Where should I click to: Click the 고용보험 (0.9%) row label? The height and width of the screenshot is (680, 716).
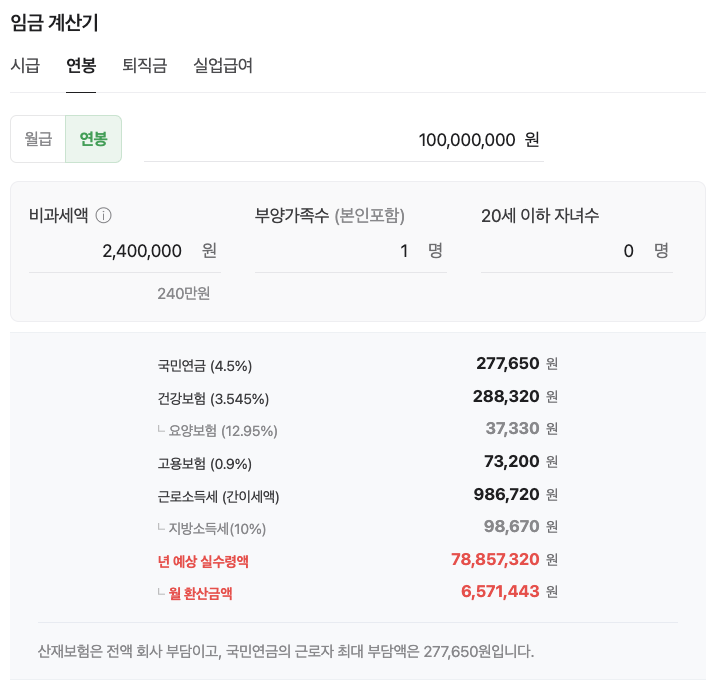tap(205, 464)
